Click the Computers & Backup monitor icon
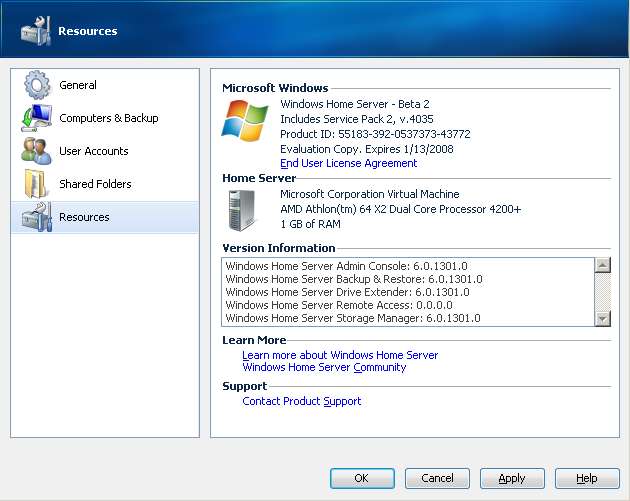The height and width of the screenshot is (501, 630). 37,118
